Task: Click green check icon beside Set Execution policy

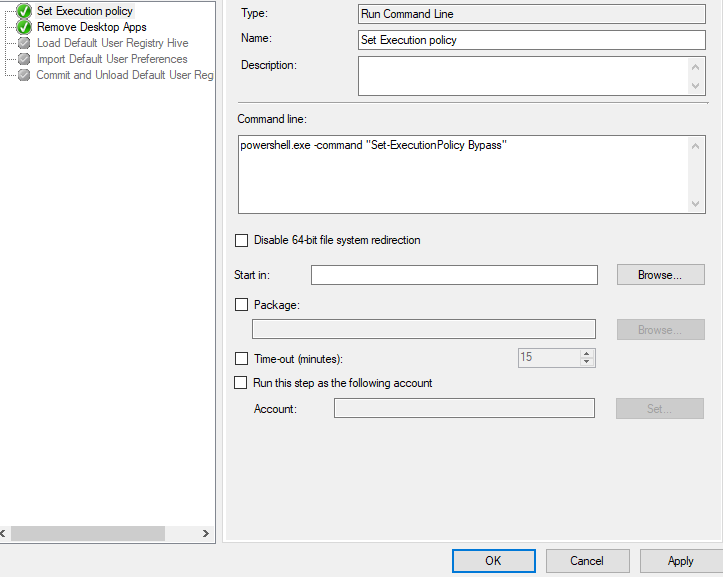Action: pyautogui.click(x=24, y=11)
